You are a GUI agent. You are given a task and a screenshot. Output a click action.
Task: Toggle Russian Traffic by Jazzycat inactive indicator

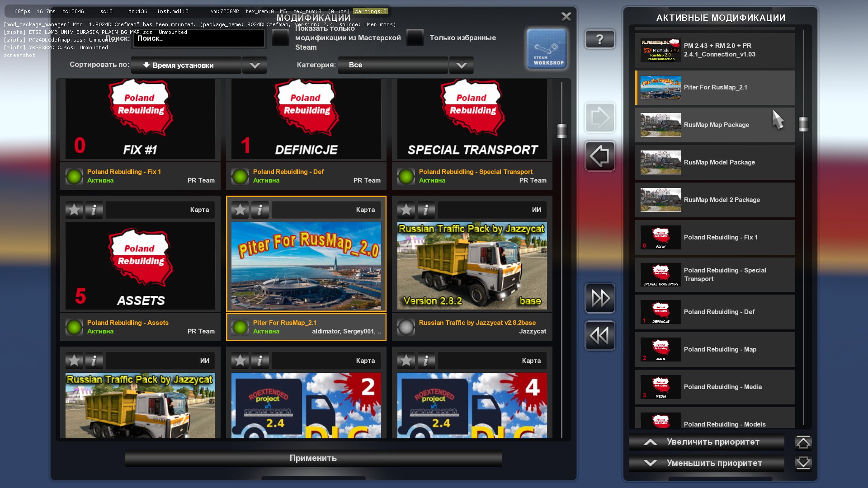pyautogui.click(x=406, y=327)
